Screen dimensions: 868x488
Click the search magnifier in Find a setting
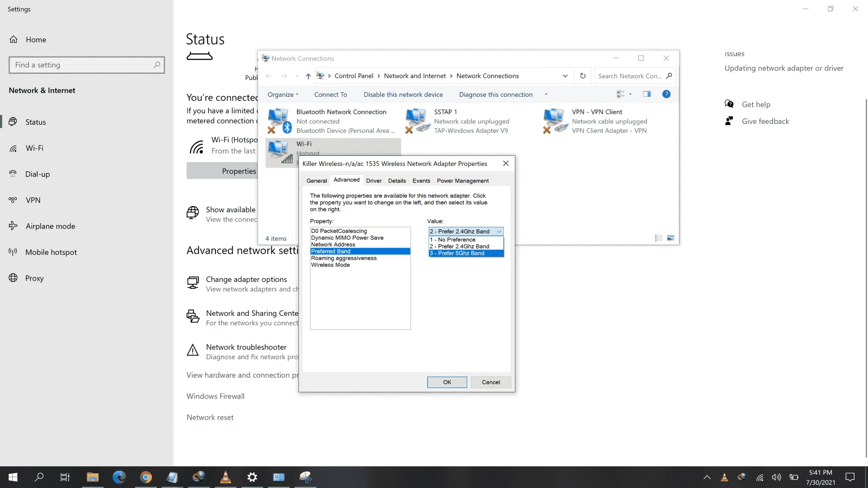pos(157,65)
